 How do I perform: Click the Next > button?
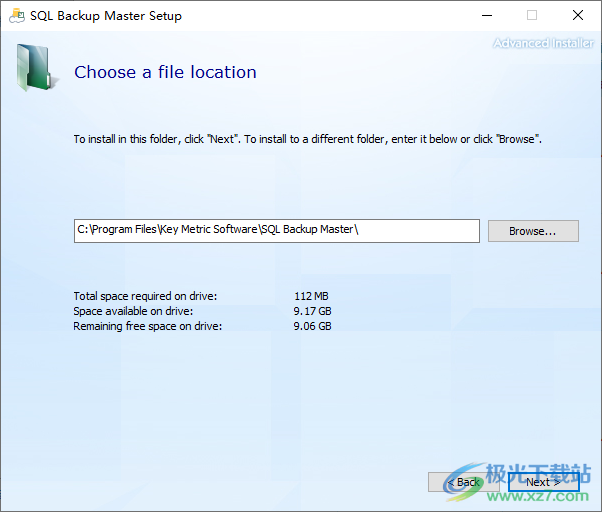coord(543,482)
